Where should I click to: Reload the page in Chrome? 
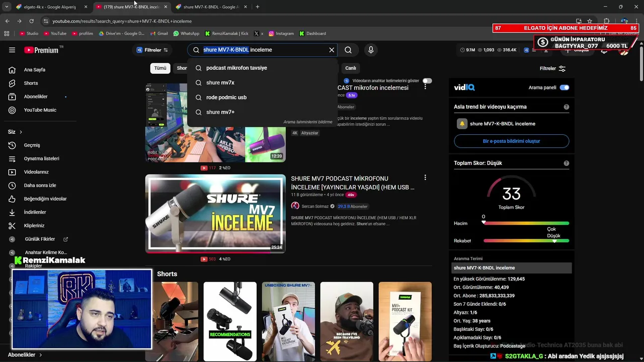point(31,21)
